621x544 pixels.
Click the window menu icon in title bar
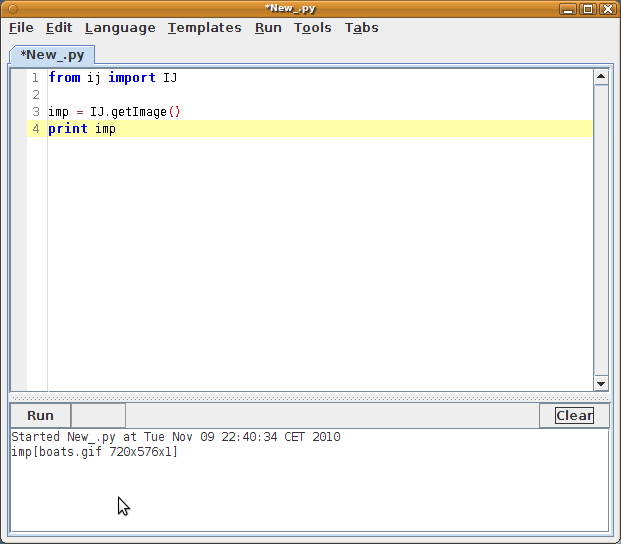pos(12,9)
